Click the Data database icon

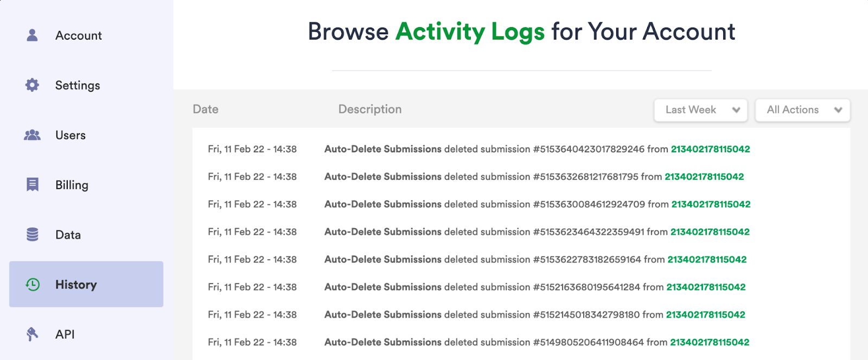click(x=33, y=235)
